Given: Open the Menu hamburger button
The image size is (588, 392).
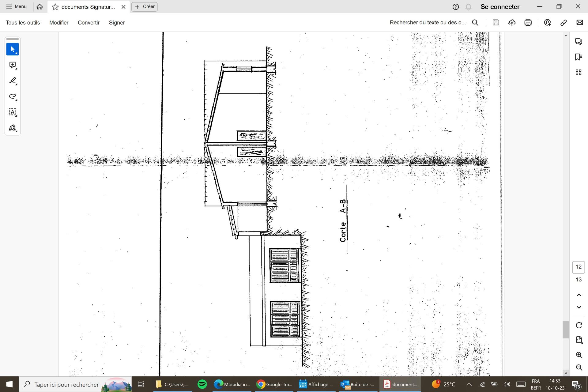Looking at the screenshot, I should click(x=17, y=7).
